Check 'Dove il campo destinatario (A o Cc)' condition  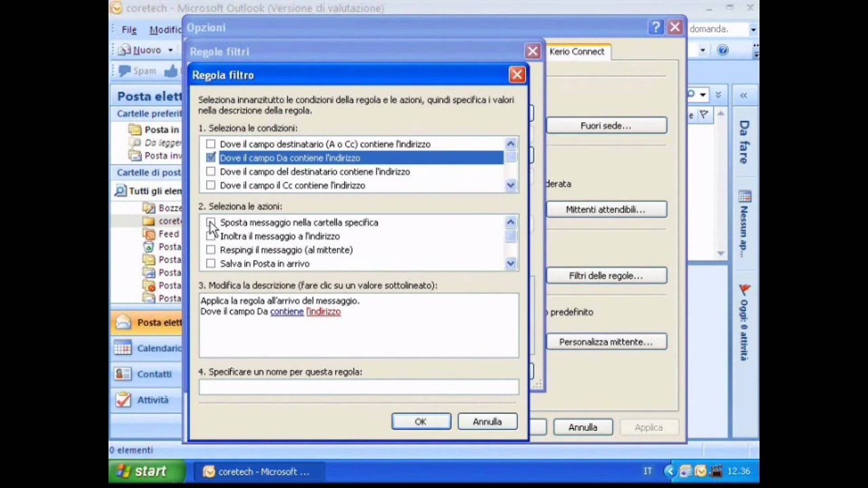[211, 144]
